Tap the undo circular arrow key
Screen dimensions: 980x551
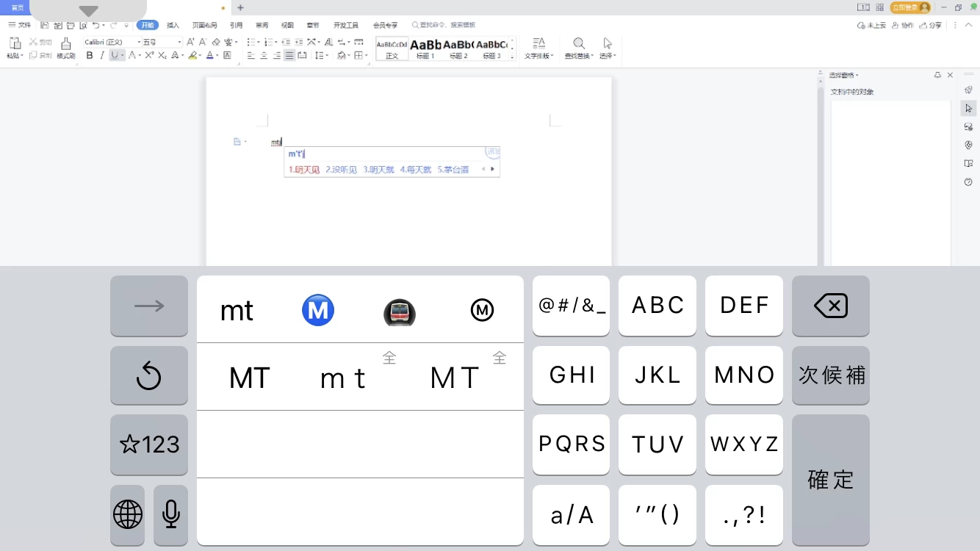click(149, 376)
